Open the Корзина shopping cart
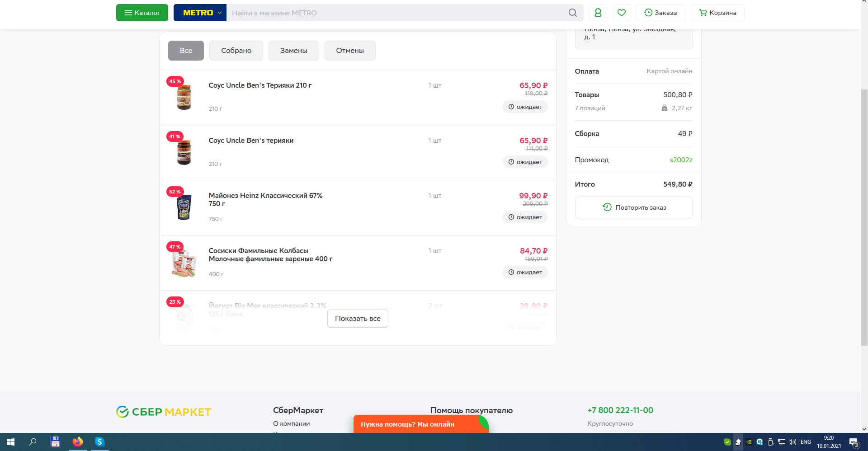 click(717, 13)
